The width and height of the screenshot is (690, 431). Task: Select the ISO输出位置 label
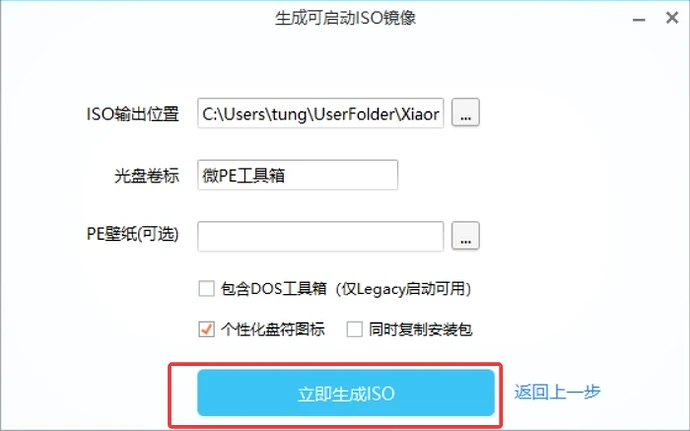coord(133,114)
